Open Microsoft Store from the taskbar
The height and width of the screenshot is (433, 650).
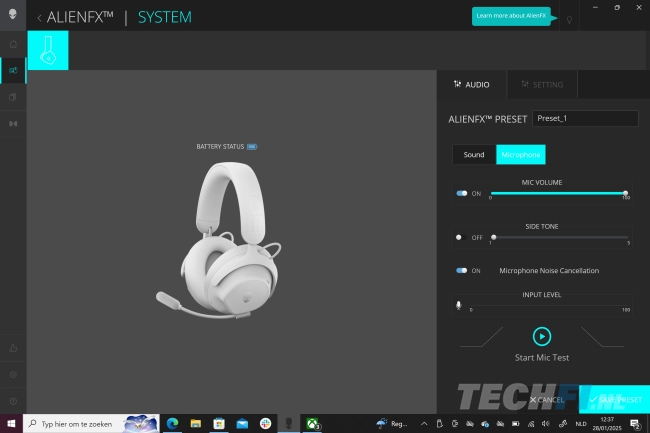pos(219,423)
